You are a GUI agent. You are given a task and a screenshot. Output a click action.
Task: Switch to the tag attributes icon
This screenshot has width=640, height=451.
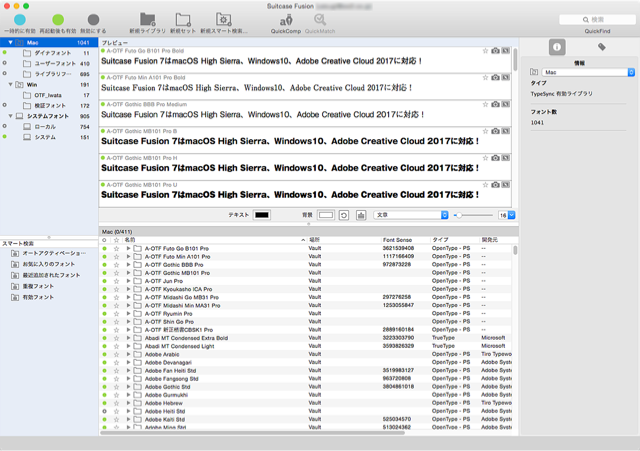(602, 47)
